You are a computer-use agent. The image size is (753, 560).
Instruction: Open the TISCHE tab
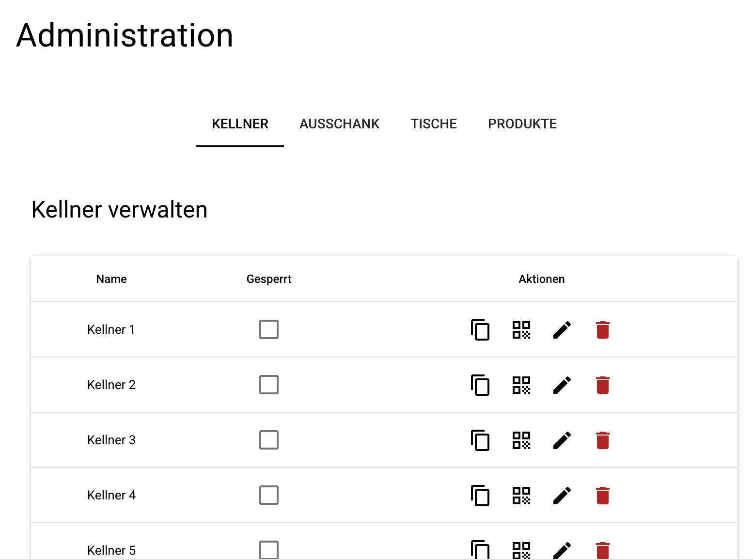(x=434, y=124)
